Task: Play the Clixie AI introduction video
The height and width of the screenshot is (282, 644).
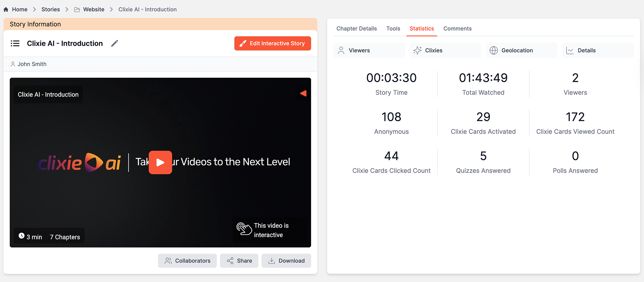Action: tap(160, 162)
